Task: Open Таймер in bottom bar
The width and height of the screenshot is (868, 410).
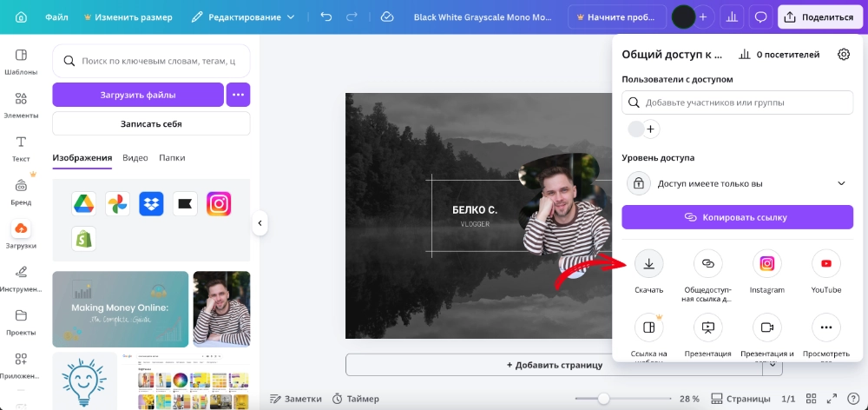Action: click(x=355, y=399)
